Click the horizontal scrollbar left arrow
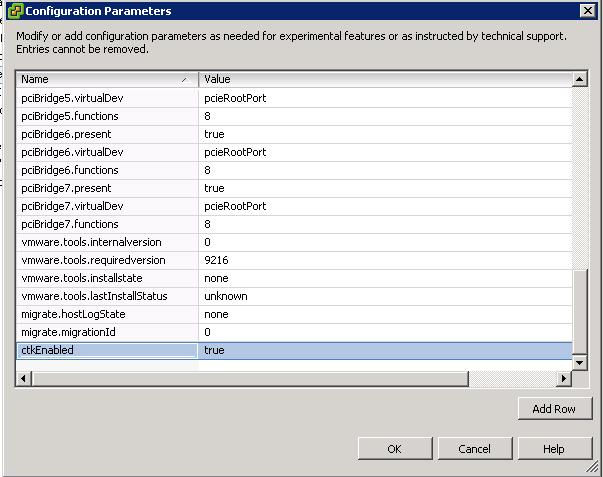The image size is (603, 477). (x=24, y=379)
